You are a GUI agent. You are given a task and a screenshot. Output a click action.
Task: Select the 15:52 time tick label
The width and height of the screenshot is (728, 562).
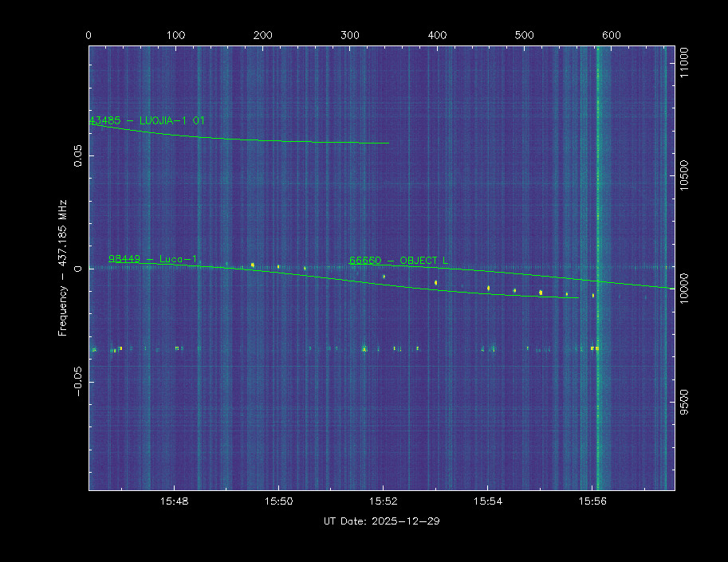(x=383, y=501)
